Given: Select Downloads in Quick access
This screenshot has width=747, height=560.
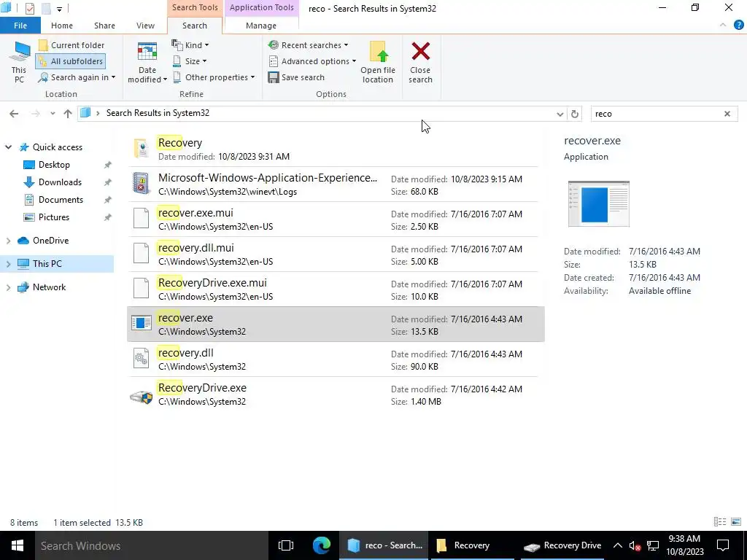Looking at the screenshot, I should tap(60, 182).
